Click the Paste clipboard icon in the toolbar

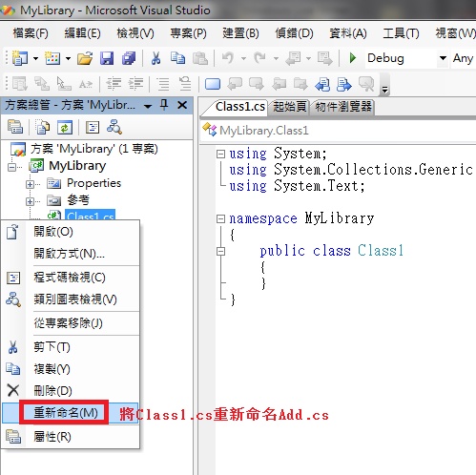coord(200,58)
